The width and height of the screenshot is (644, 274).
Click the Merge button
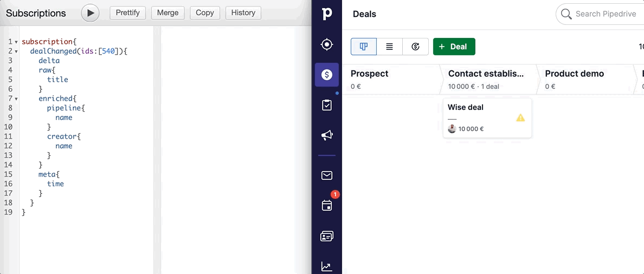pyautogui.click(x=168, y=12)
